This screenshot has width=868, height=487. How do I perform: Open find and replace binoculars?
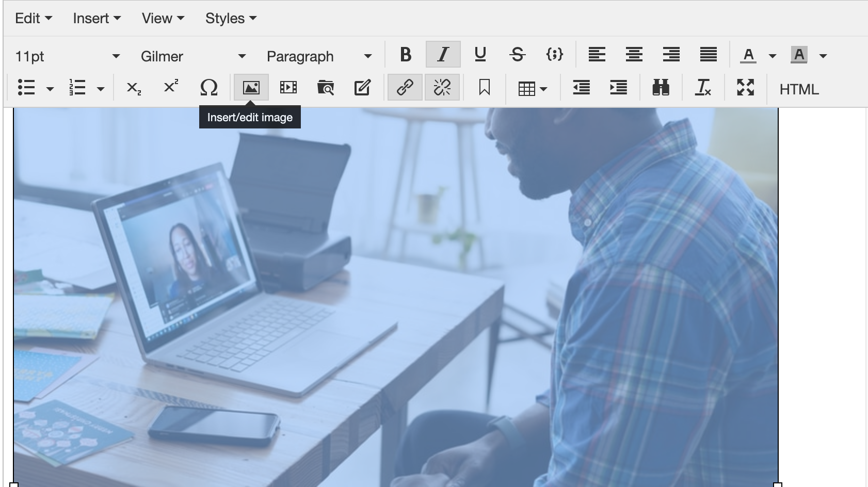pos(661,88)
